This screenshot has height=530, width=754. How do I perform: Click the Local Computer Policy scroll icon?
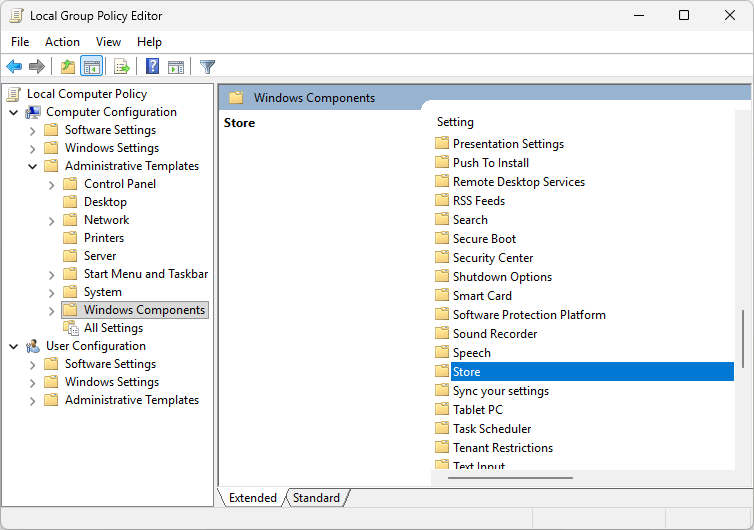[x=14, y=94]
